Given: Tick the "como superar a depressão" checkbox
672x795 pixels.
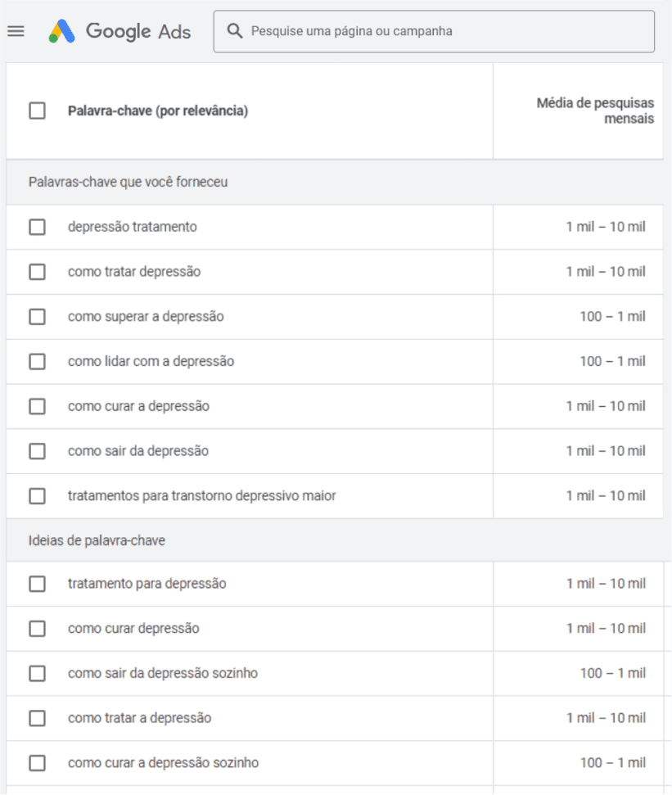Looking at the screenshot, I should [x=37, y=317].
